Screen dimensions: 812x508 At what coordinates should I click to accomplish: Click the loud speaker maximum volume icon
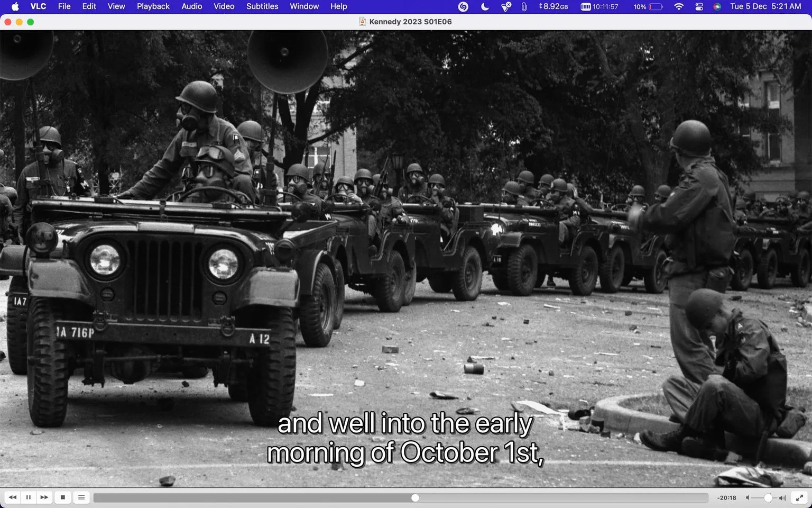(x=782, y=498)
